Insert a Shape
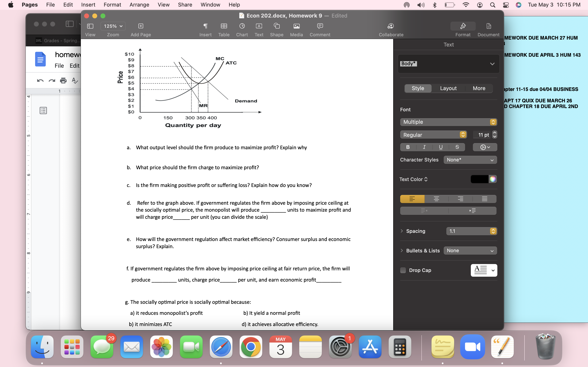The width and height of the screenshot is (588, 367). pyautogui.click(x=276, y=29)
